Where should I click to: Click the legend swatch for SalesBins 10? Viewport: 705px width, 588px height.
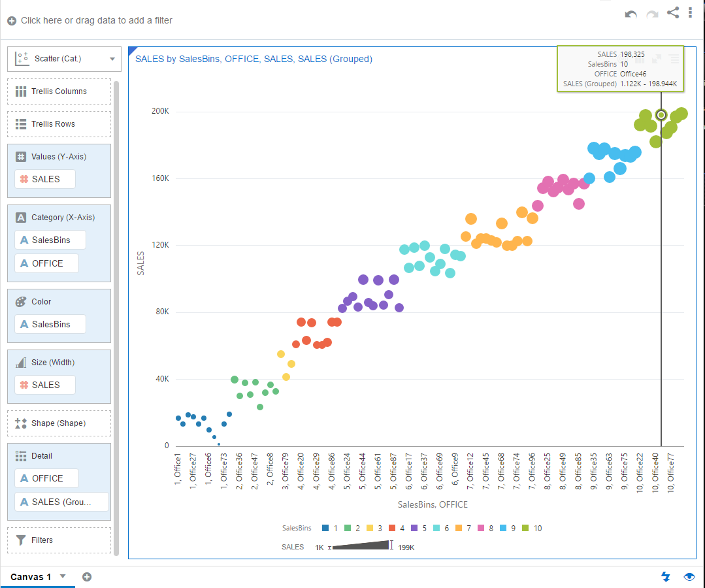(525, 528)
